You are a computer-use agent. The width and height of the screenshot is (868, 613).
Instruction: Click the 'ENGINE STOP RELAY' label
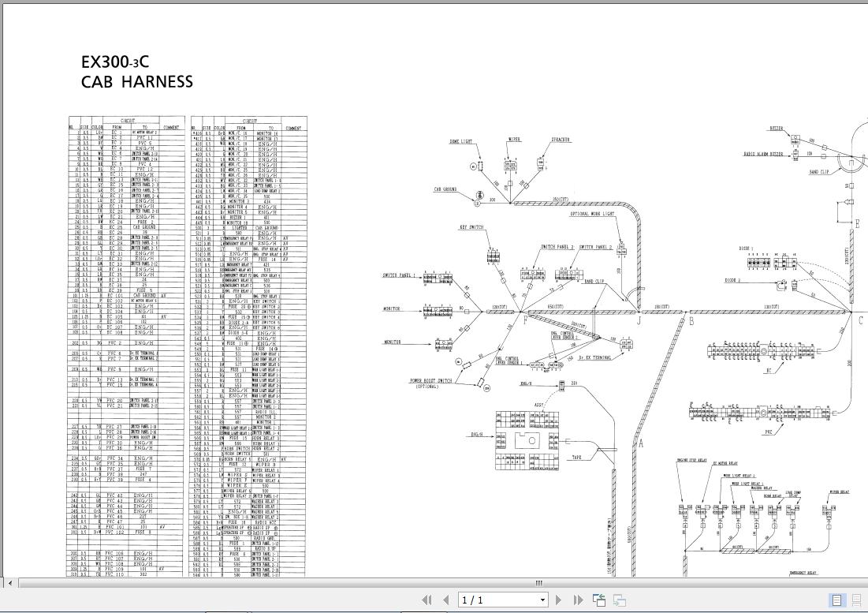tap(691, 461)
